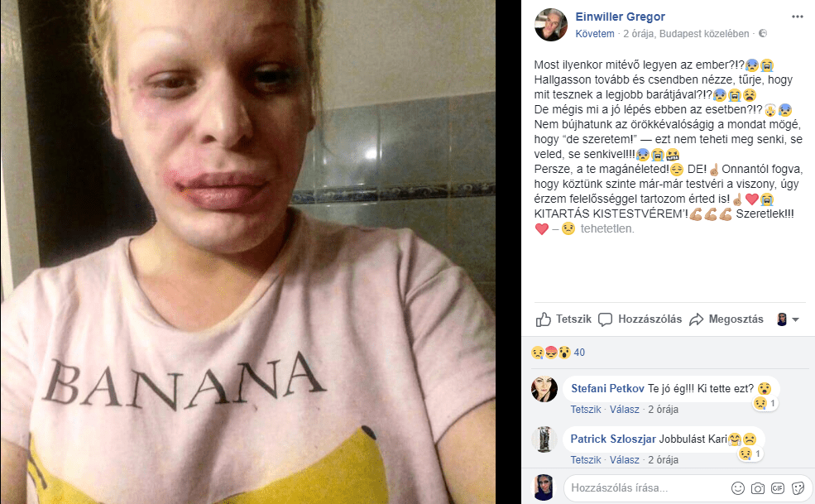Screen dimensions: 815x504
Task: Focus the Hozzászólás írása comment field
Action: click(647, 488)
